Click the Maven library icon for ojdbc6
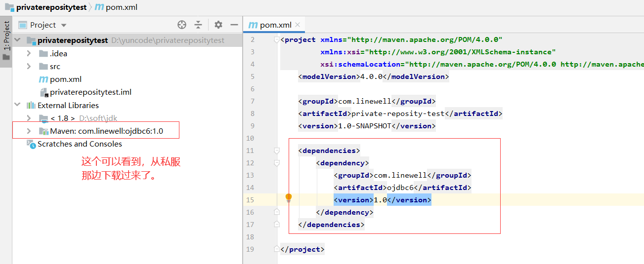 43,131
